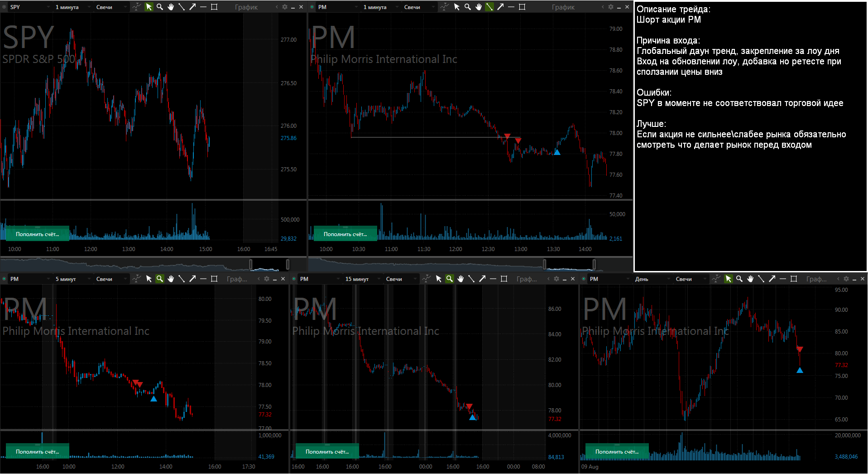This screenshot has width=868, height=474.
Task: Click the 275.86 price label in SPY chart
Action: 288,138
